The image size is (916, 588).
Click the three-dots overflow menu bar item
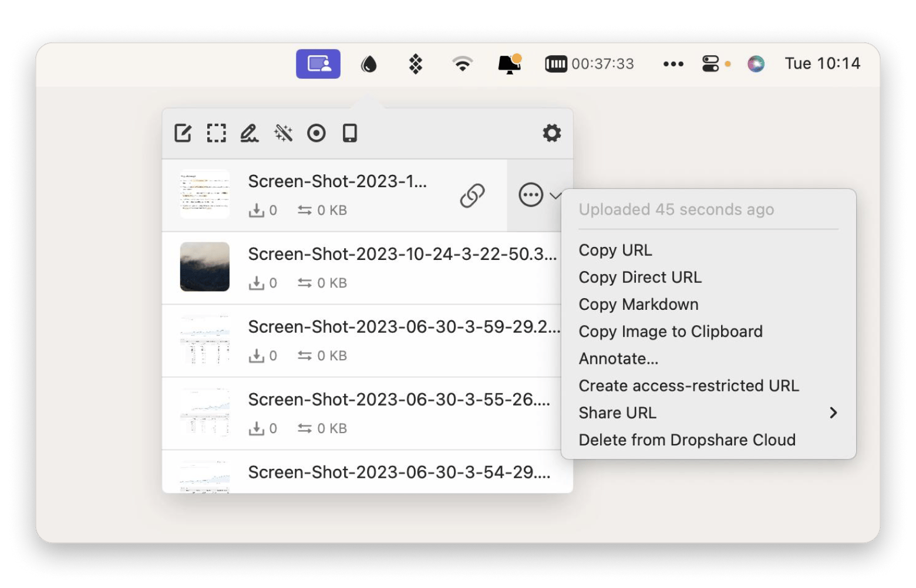673,64
